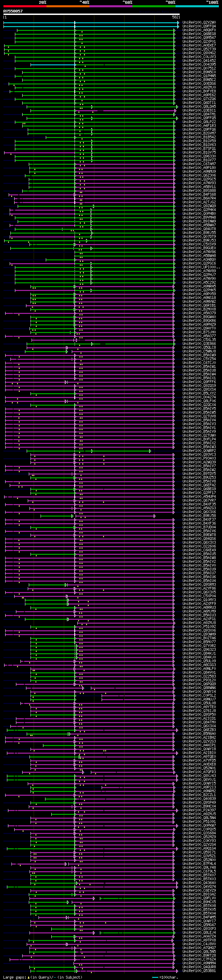222x980 pixels.
Task: Click the UniRef100_Q96330 label
Action: (x=199, y=156)
